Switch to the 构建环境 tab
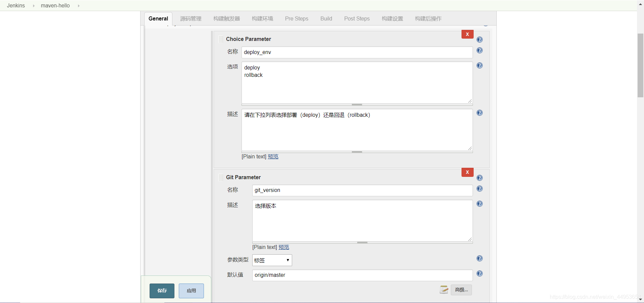Image resolution: width=644 pixels, height=303 pixels. (x=263, y=19)
